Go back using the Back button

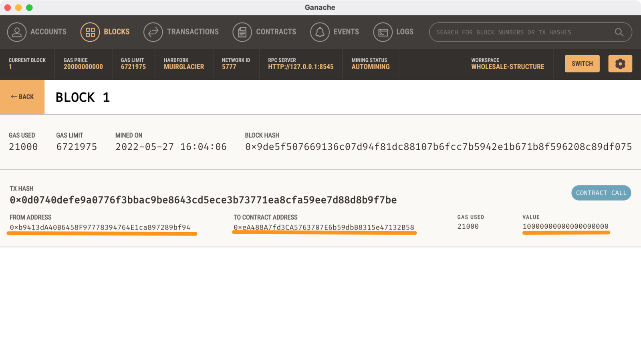(22, 97)
